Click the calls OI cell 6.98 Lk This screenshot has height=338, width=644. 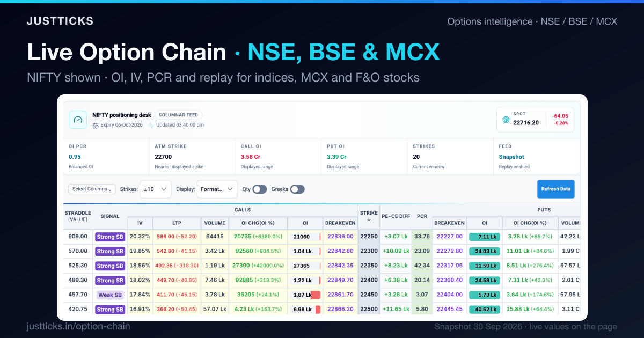tap(305, 310)
